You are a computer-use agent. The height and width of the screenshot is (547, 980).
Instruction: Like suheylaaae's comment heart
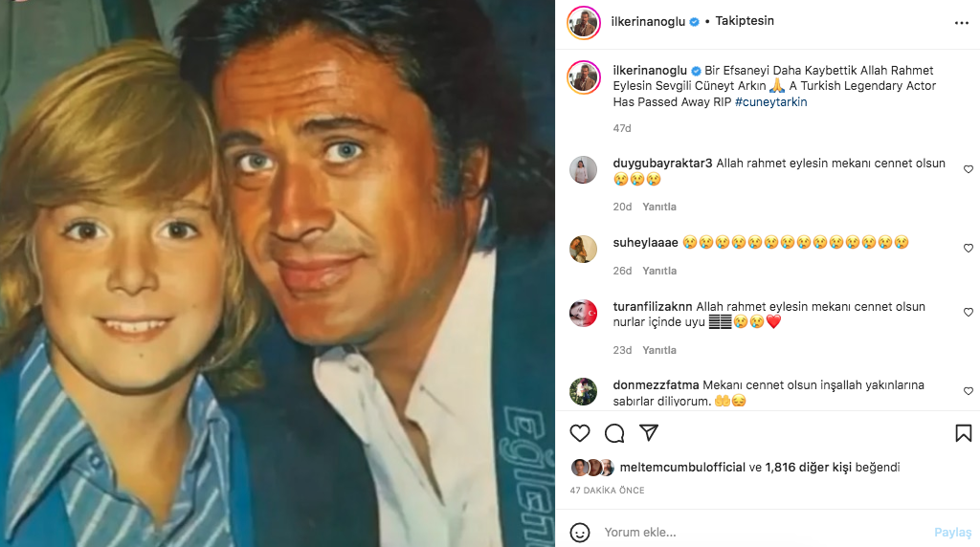tap(969, 248)
